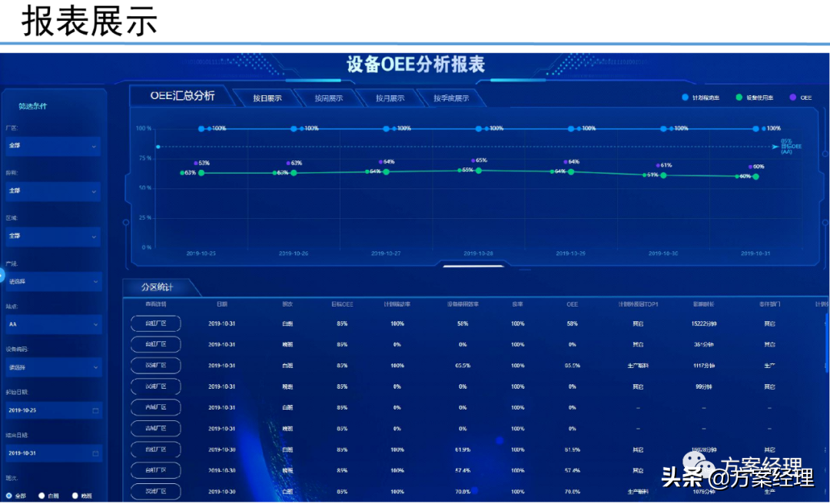
Task: Click green data point above 2019-10-28
Action: pyautogui.click(x=479, y=171)
